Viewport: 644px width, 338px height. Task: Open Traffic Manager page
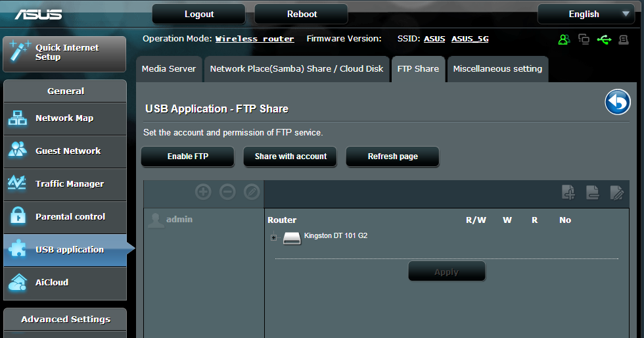[x=65, y=184]
